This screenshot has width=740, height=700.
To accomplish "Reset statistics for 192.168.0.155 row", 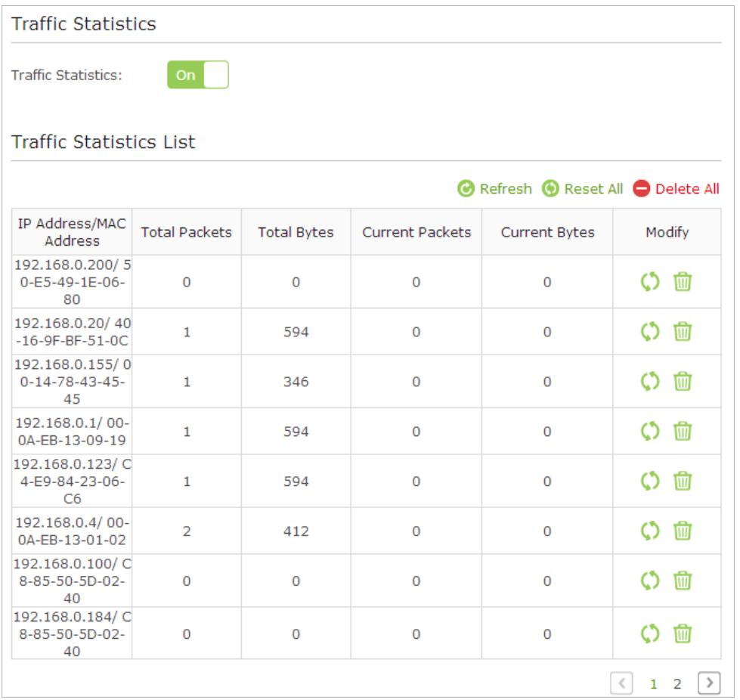I will point(650,382).
